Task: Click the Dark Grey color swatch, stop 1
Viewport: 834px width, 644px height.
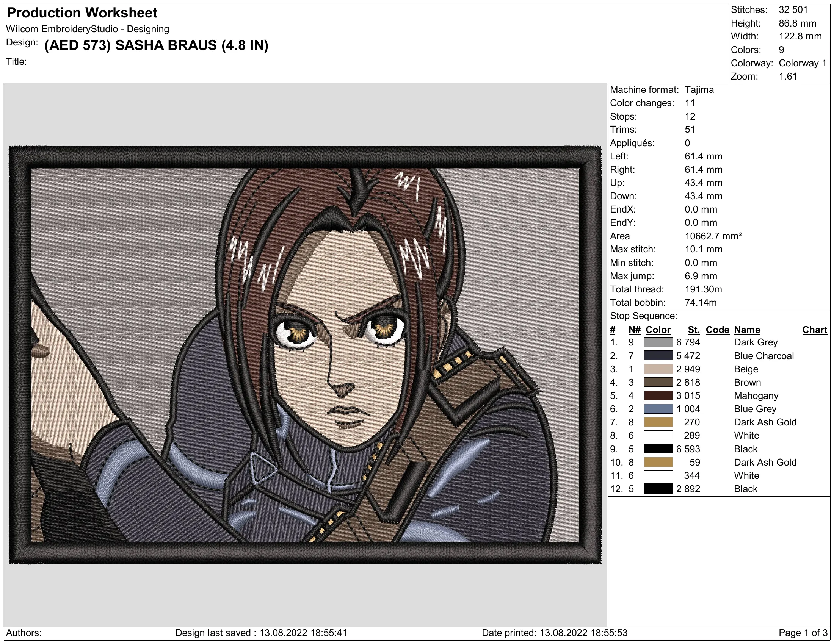Action: pos(658,342)
